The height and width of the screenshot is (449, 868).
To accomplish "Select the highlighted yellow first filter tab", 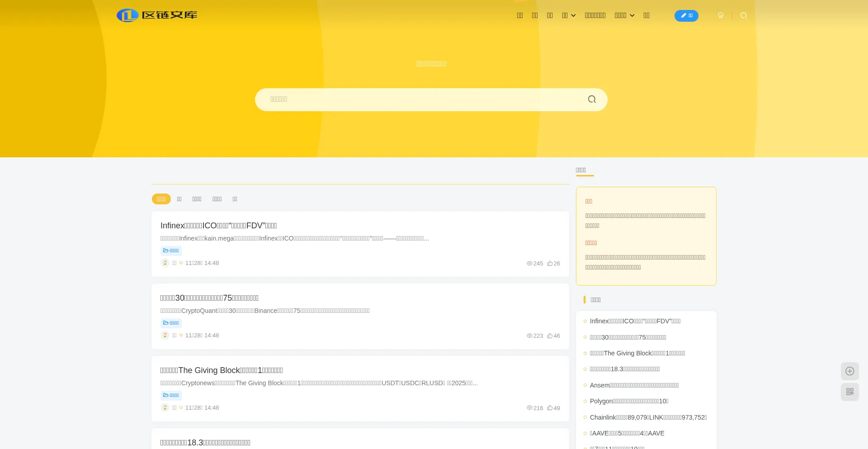I will [161, 199].
